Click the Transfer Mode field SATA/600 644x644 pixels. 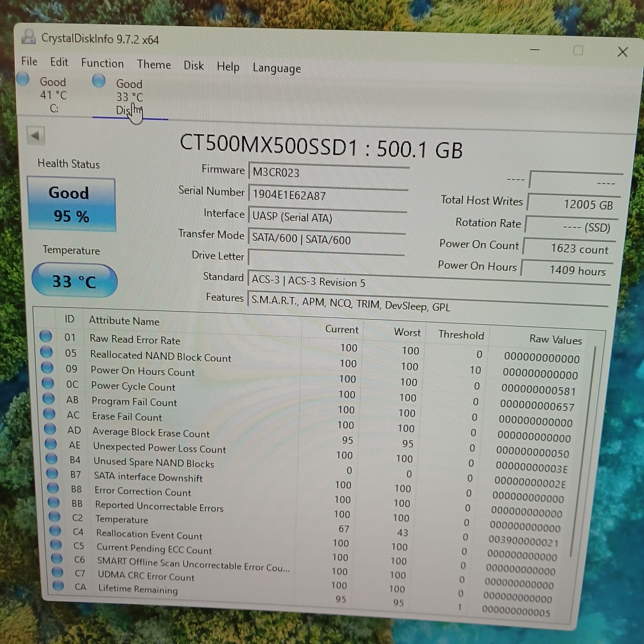326,239
